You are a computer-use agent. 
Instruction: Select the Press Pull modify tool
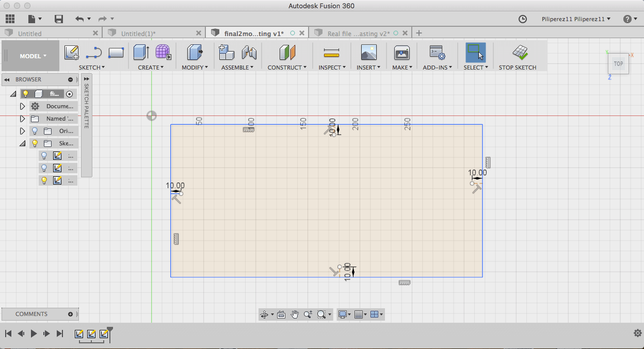tap(195, 53)
